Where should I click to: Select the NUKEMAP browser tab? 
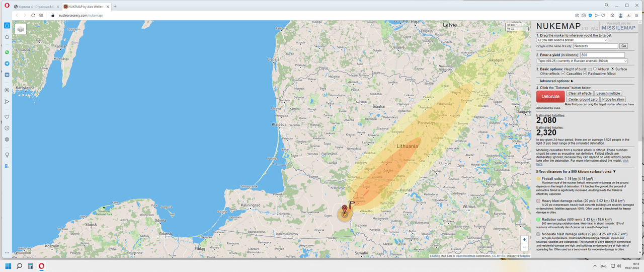87,7
